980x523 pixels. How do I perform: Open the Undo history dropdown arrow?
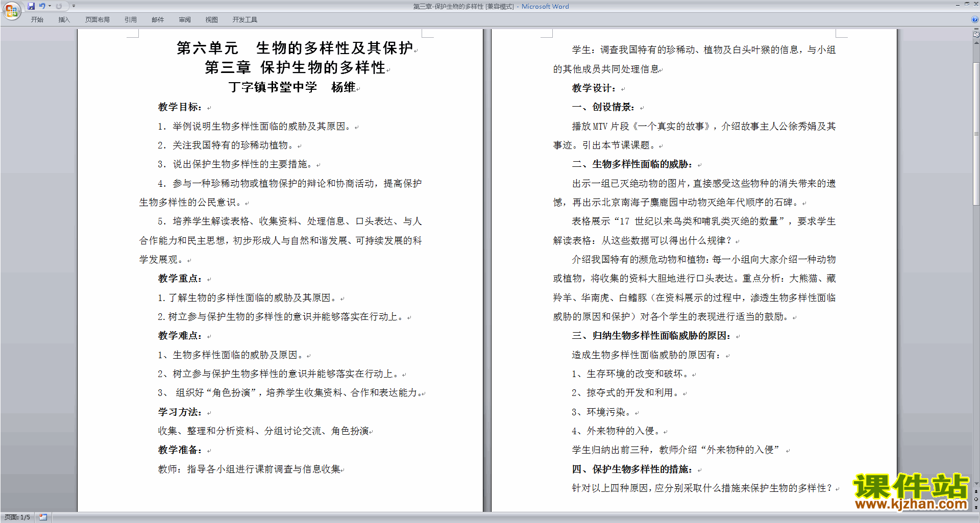[x=50, y=6]
